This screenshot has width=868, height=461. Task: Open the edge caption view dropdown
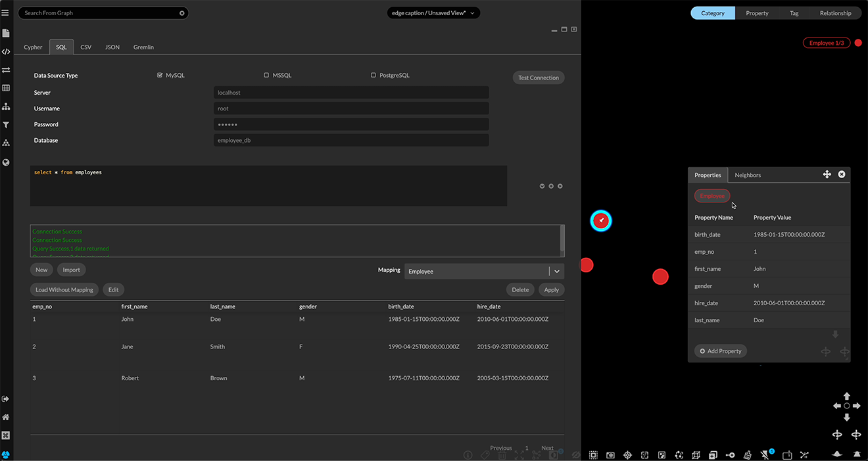[x=433, y=12]
